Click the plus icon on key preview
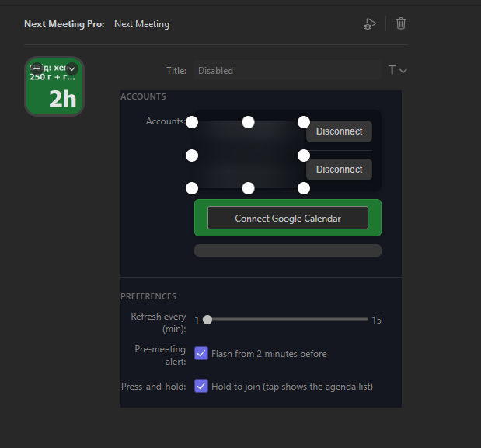 pos(37,68)
